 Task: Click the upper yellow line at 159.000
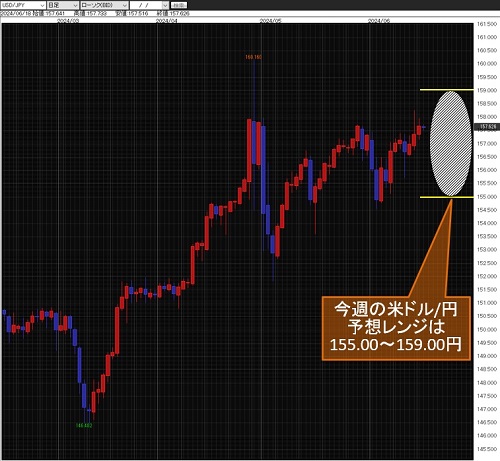pos(446,90)
